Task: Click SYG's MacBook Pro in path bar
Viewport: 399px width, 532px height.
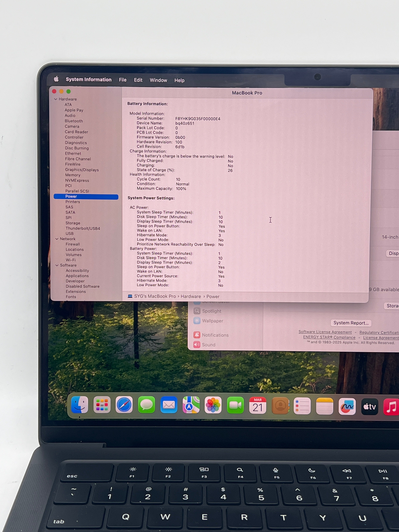Action: tap(155, 296)
